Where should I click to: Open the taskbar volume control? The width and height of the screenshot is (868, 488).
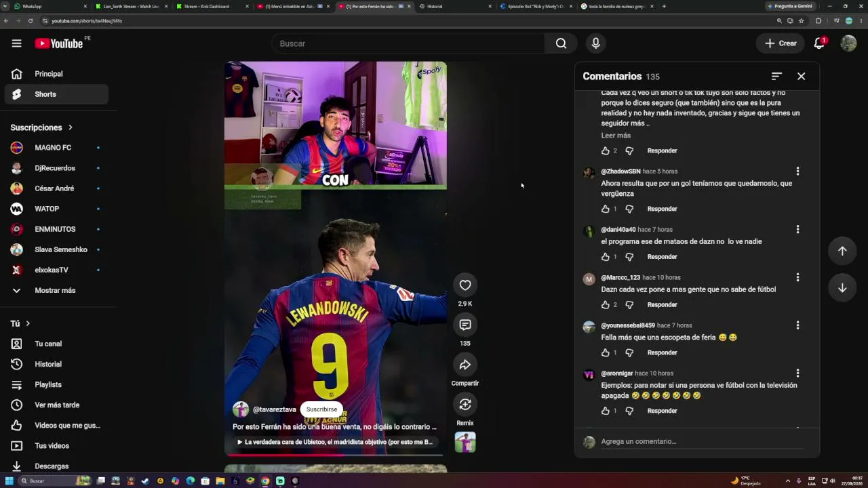point(832,481)
